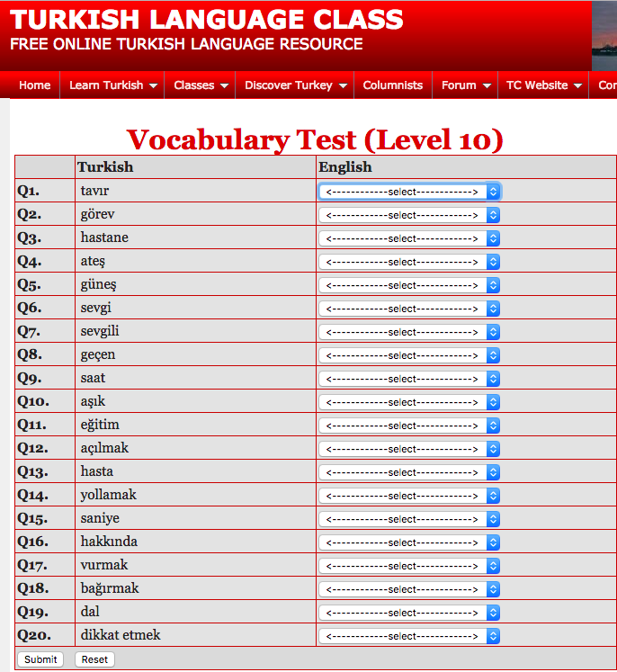This screenshot has width=617, height=672.
Task: Open the Q5 güneş answer dropdown
Action: [x=409, y=285]
